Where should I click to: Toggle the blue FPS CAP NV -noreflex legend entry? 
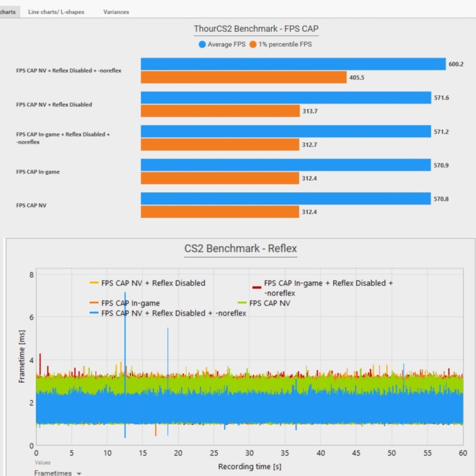[x=168, y=313]
